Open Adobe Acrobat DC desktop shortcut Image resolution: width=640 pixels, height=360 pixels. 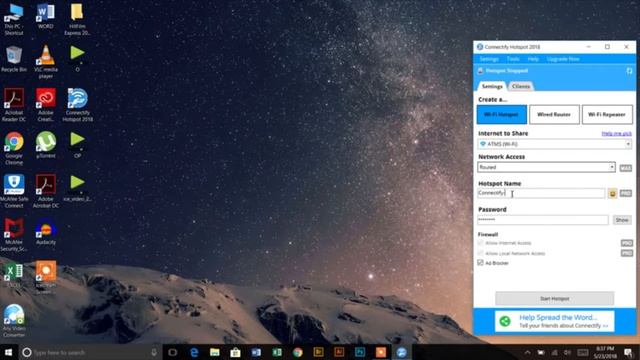tap(45, 191)
